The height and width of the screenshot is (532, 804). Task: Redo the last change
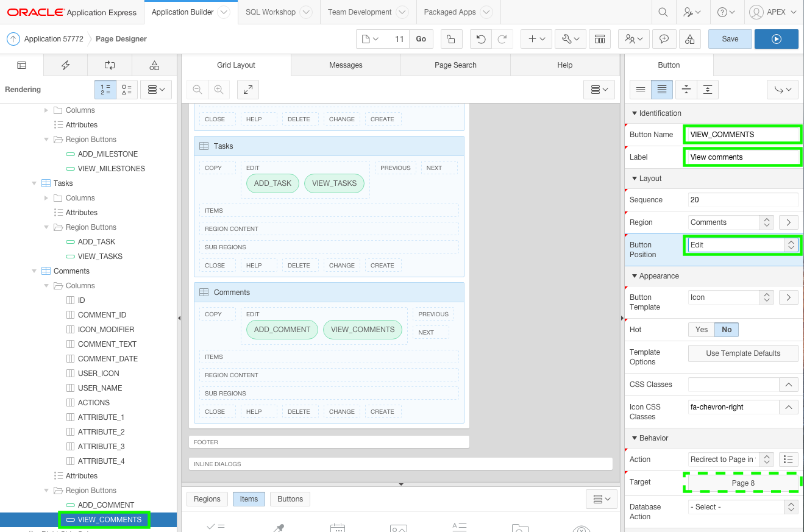[x=502, y=39]
